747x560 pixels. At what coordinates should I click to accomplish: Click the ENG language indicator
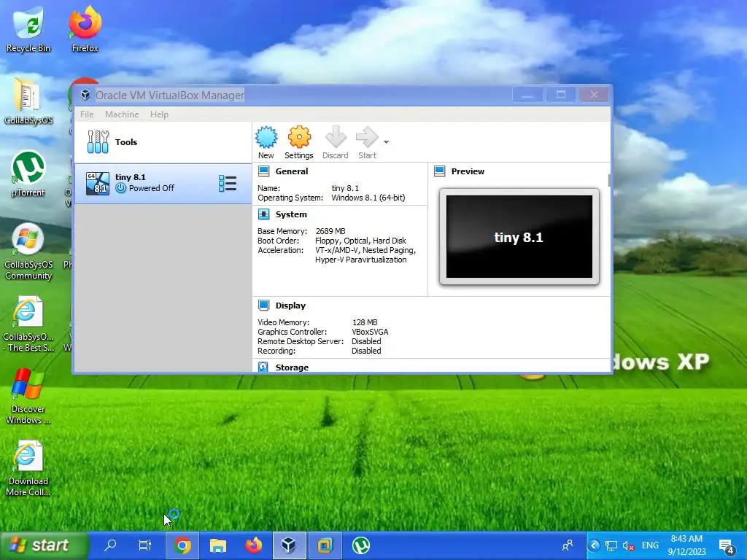coord(650,545)
